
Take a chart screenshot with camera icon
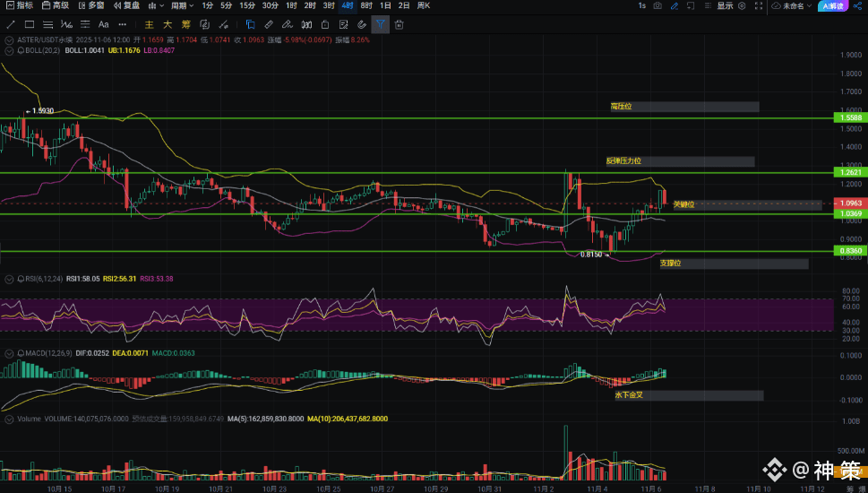657,5
